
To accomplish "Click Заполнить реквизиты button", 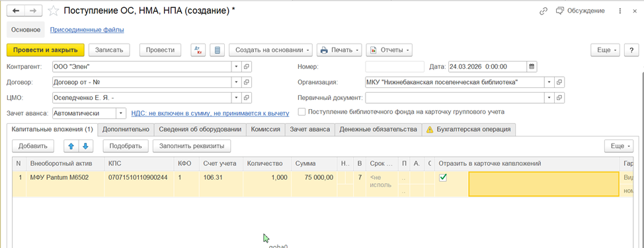I will point(192,145).
